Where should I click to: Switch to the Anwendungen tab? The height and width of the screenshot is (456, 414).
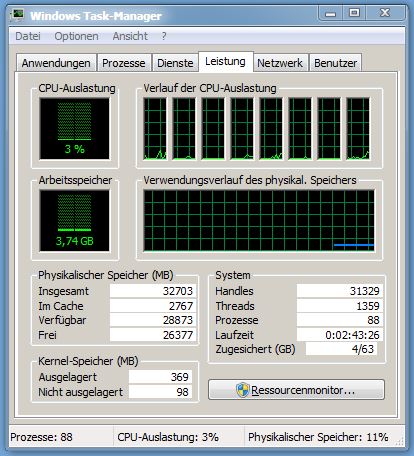56,63
